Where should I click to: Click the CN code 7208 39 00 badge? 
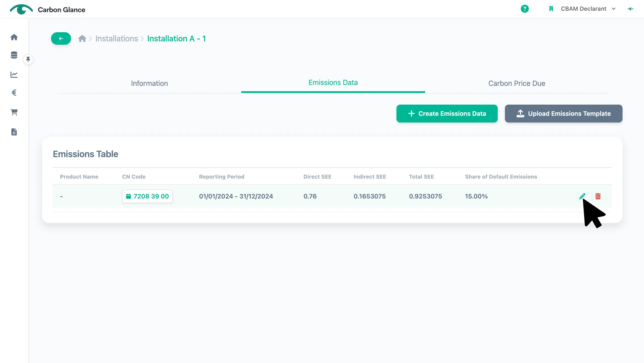click(x=147, y=196)
